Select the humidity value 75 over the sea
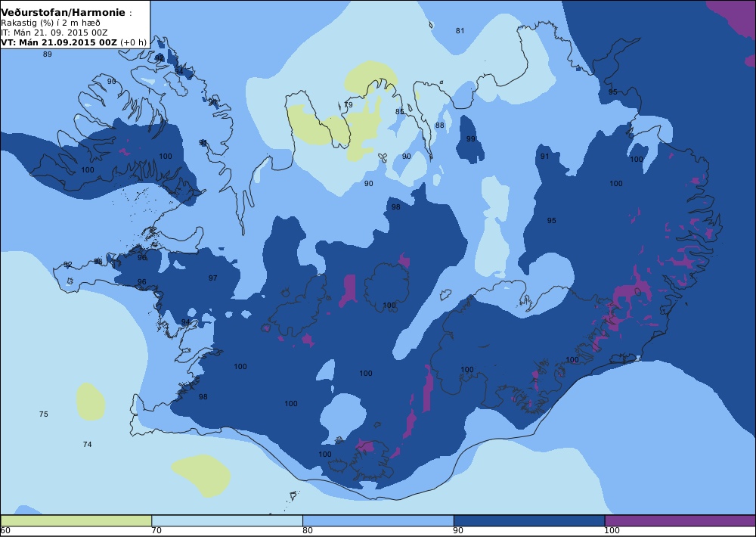This screenshot has height=537, width=756. click(x=43, y=414)
